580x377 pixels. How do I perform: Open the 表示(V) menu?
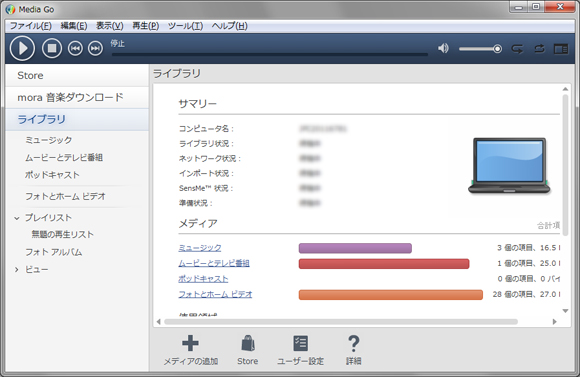pyautogui.click(x=110, y=26)
